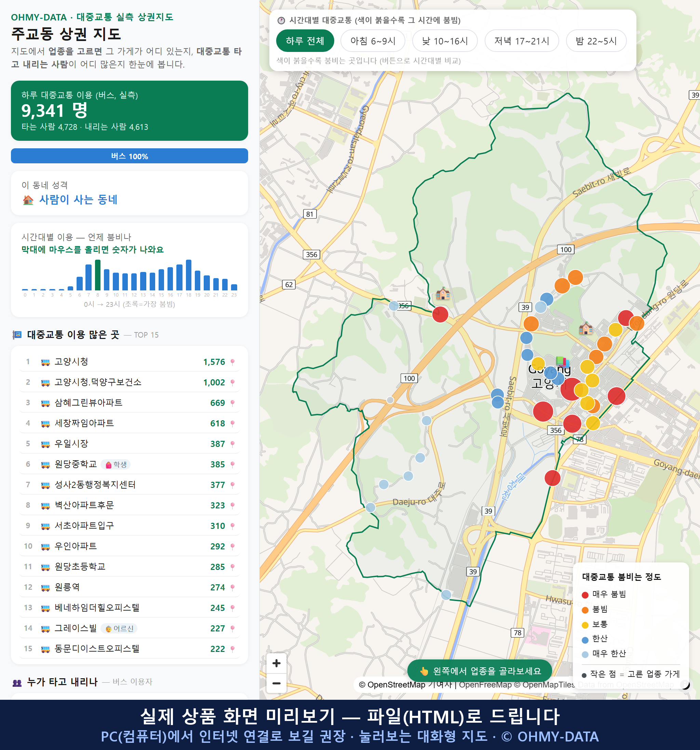Click the pin icon for 원릉역
Screen dimensions: 700x750
[232, 587]
